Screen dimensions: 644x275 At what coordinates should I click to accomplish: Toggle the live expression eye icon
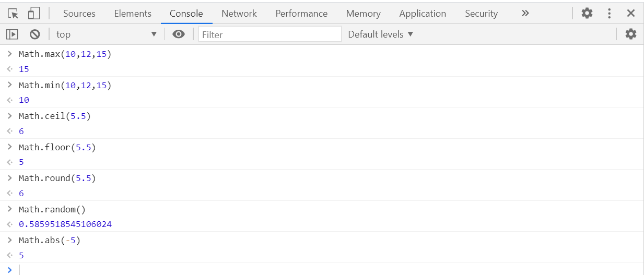click(x=179, y=34)
